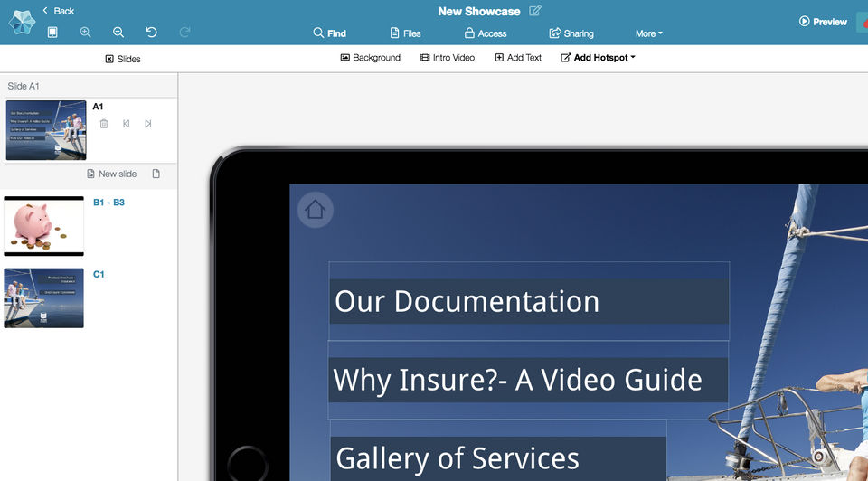This screenshot has height=481, width=868.
Task: Expand the More menu
Action: click(649, 33)
